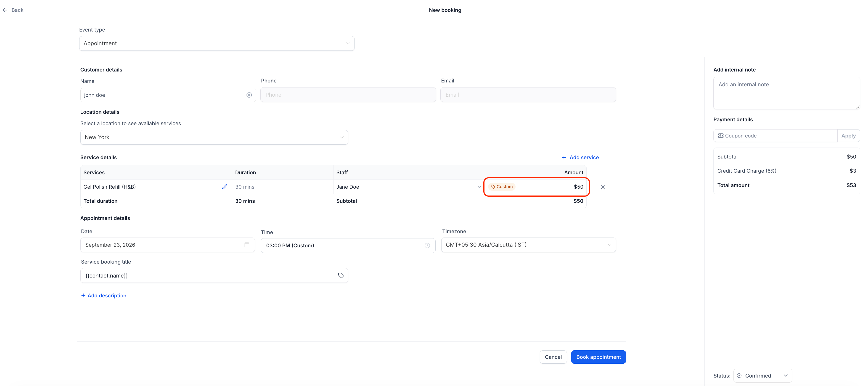Viewport: 868px width, 386px height.
Task: Click the john doe name field
Action: pos(168,95)
